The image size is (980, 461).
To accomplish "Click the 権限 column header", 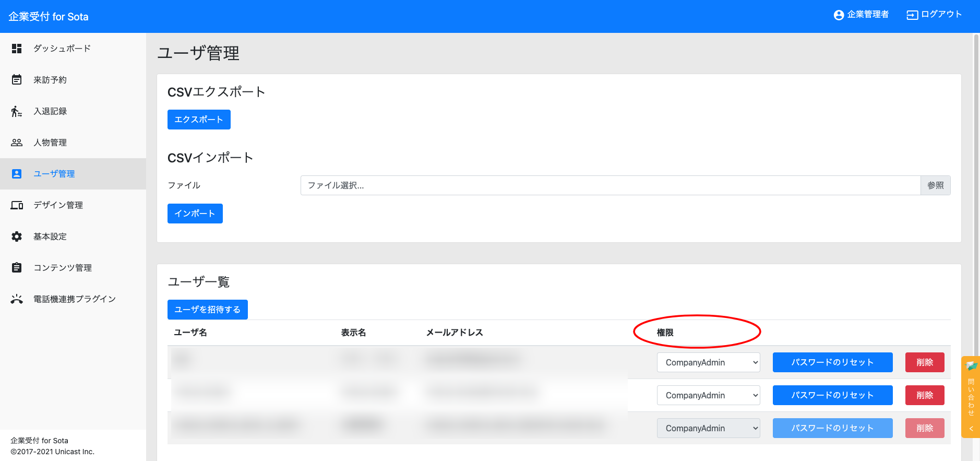I will (x=665, y=333).
